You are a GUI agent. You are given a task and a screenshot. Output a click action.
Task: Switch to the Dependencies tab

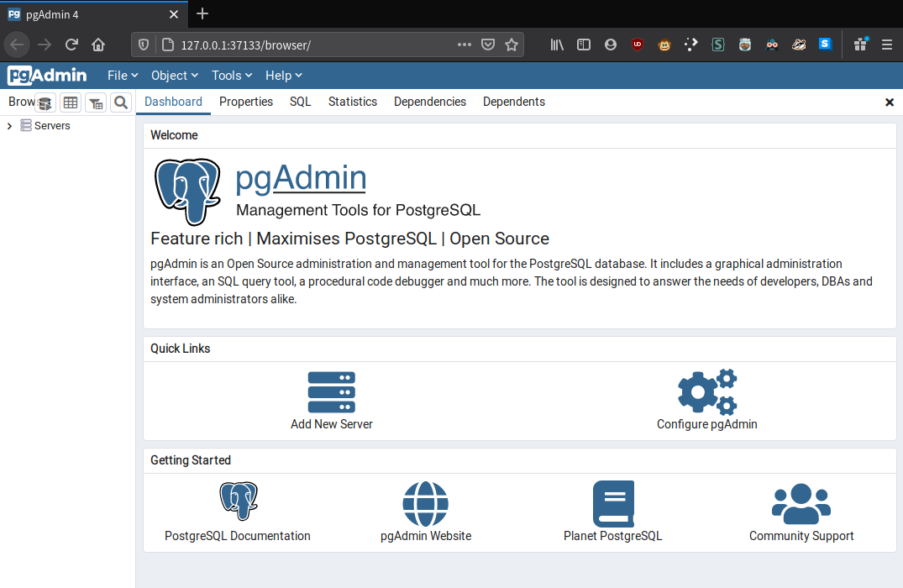tap(429, 102)
